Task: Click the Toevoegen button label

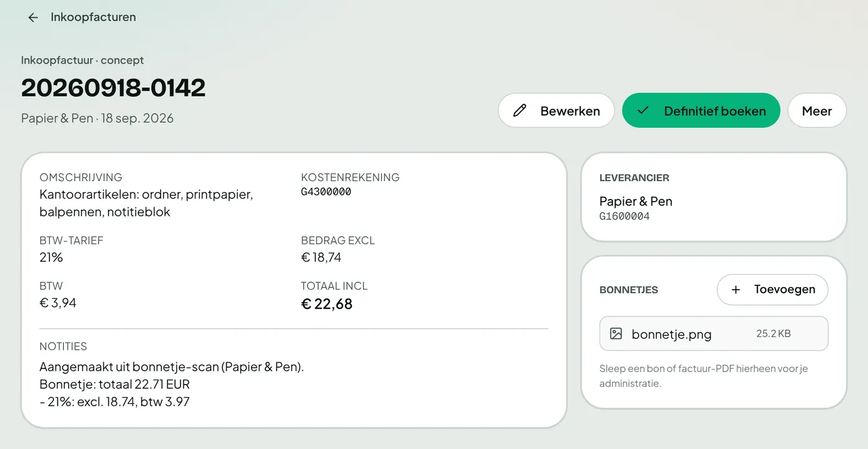Action: (784, 289)
